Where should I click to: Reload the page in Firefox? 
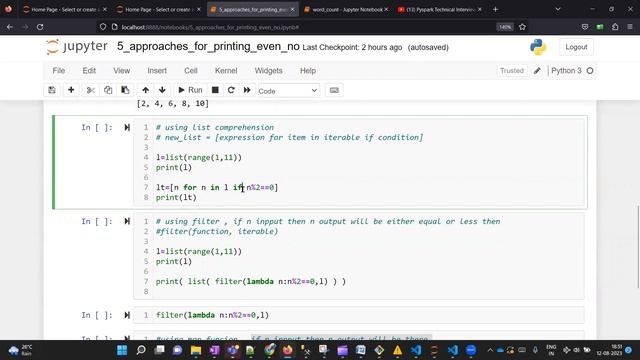click(x=40, y=27)
